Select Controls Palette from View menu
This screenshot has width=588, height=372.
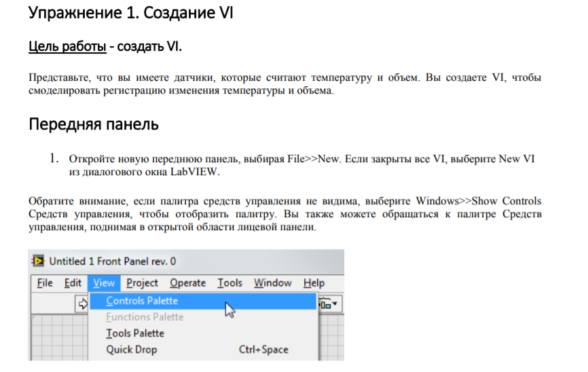pyautogui.click(x=203, y=301)
